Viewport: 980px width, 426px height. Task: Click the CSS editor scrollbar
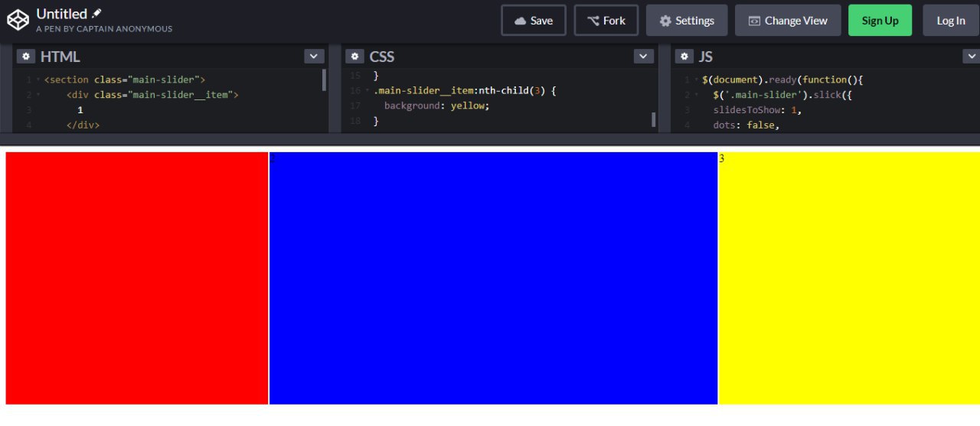653,119
